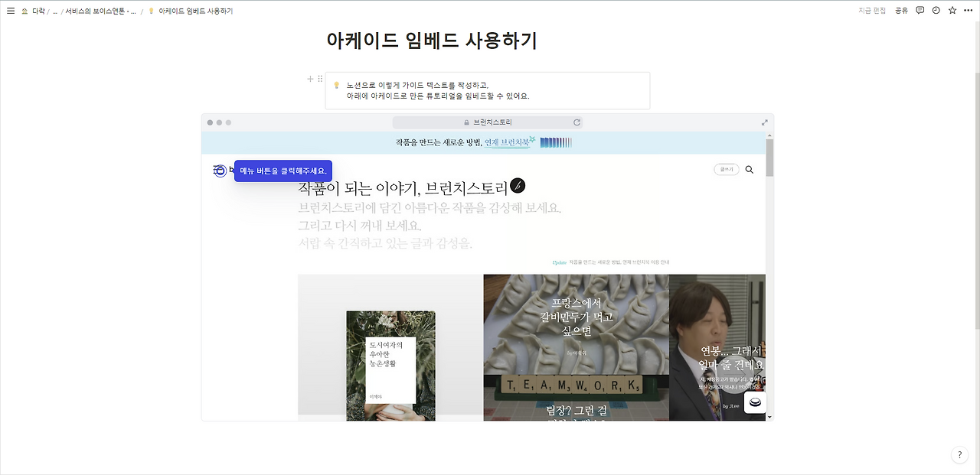Expand the collapsed '...' breadcrumb
This screenshot has height=475, width=980.
click(55, 11)
